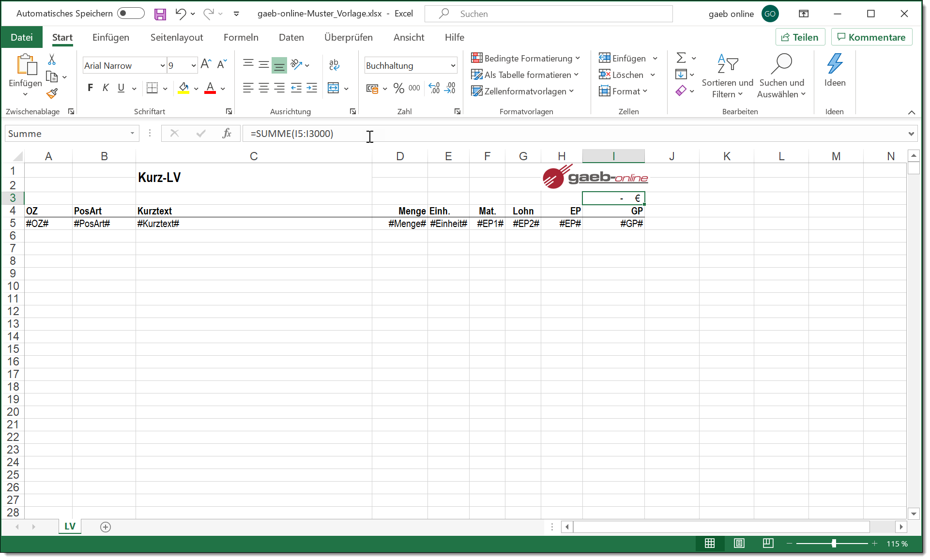Screen dimensions: 930x560
Task: Click the Wrap Text icon
Action: [334, 65]
